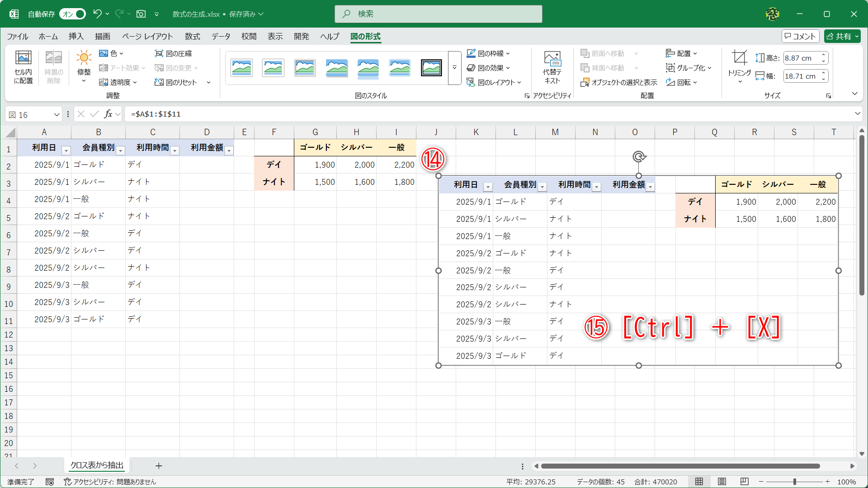Adjust the zoom slider in the status bar

(x=793, y=482)
